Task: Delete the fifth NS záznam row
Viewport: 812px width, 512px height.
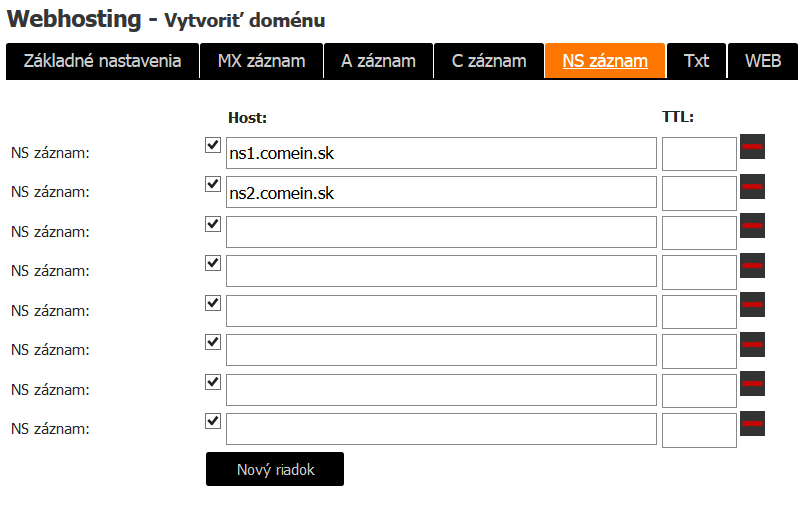Action: (x=752, y=304)
